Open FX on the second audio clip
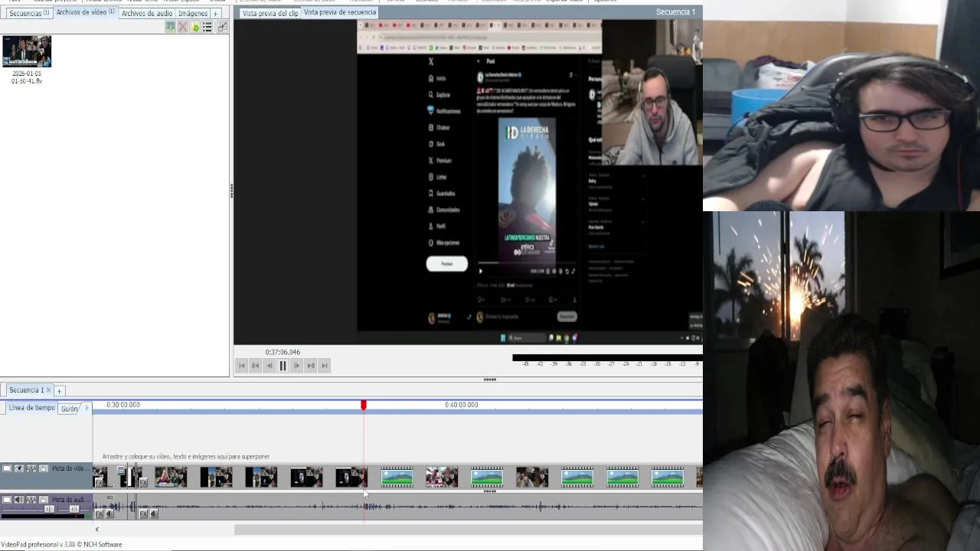Screen dimensions: 980x551 143,514
